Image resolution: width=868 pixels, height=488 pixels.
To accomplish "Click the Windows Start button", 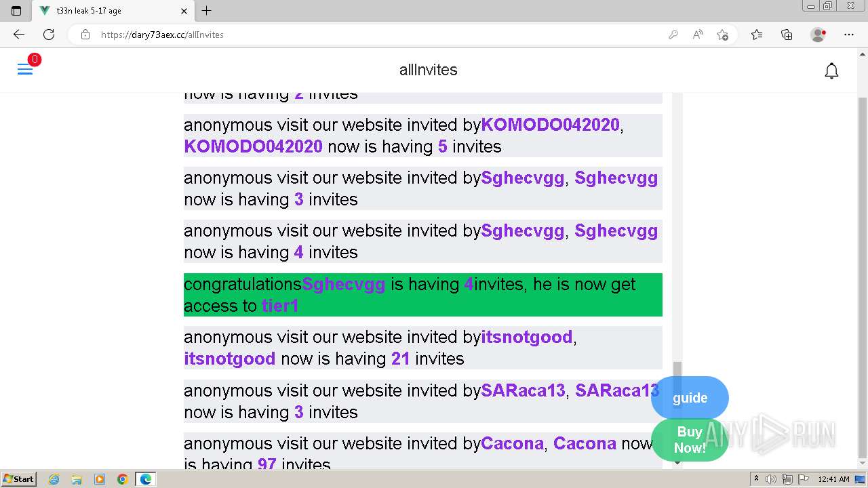I will 19,479.
